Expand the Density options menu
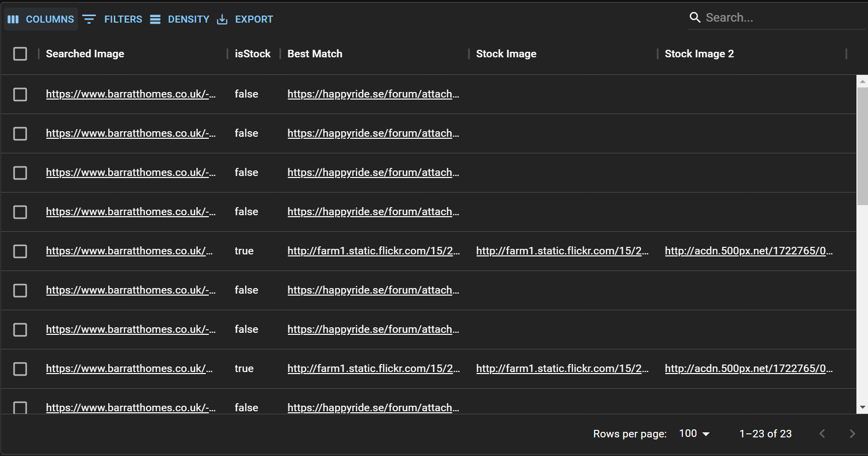 (x=189, y=19)
